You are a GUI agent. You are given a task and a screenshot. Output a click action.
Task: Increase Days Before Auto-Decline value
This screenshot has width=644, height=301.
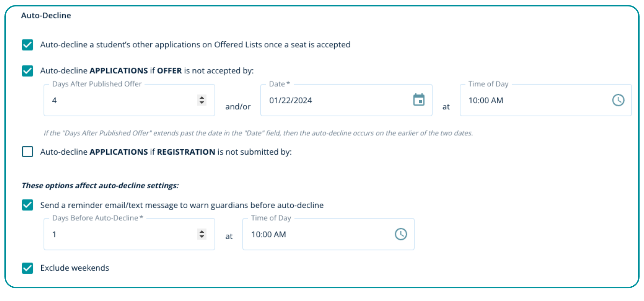[x=202, y=231]
